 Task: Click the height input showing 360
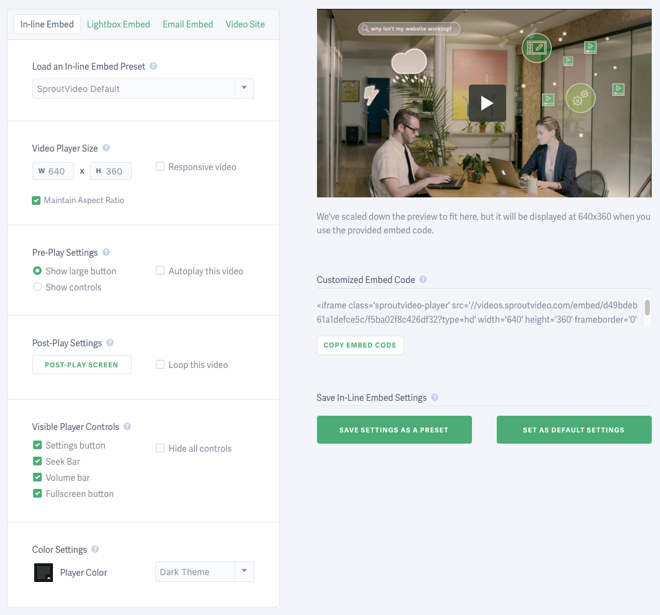point(111,171)
